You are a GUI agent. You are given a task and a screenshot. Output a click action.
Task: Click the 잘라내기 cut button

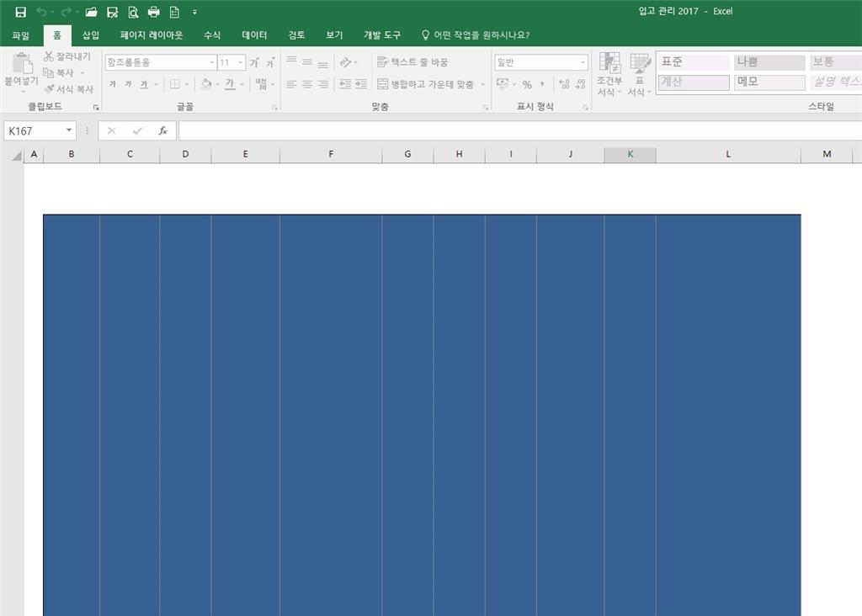pyautogui.click(x=67, y=56)
